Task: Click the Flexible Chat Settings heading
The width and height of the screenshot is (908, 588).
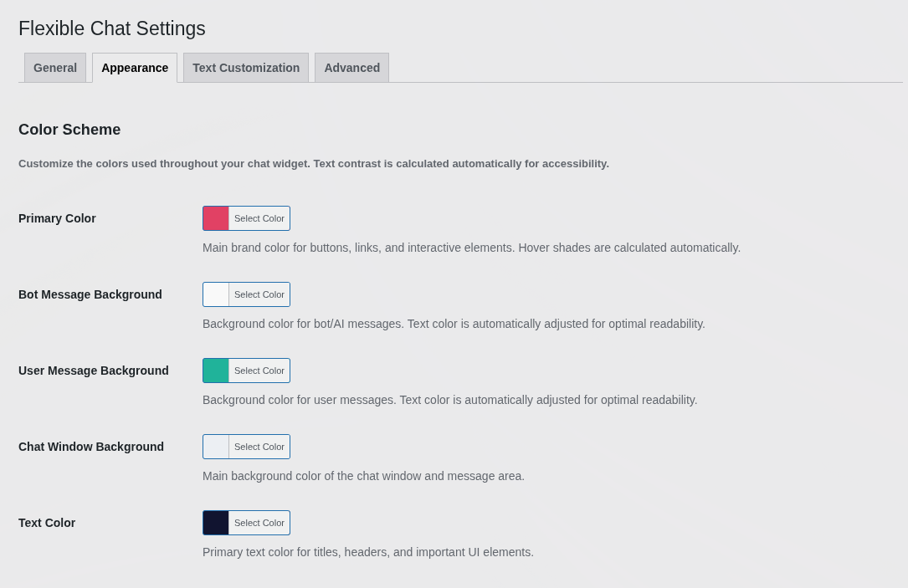Action: [x=111, y=28]
